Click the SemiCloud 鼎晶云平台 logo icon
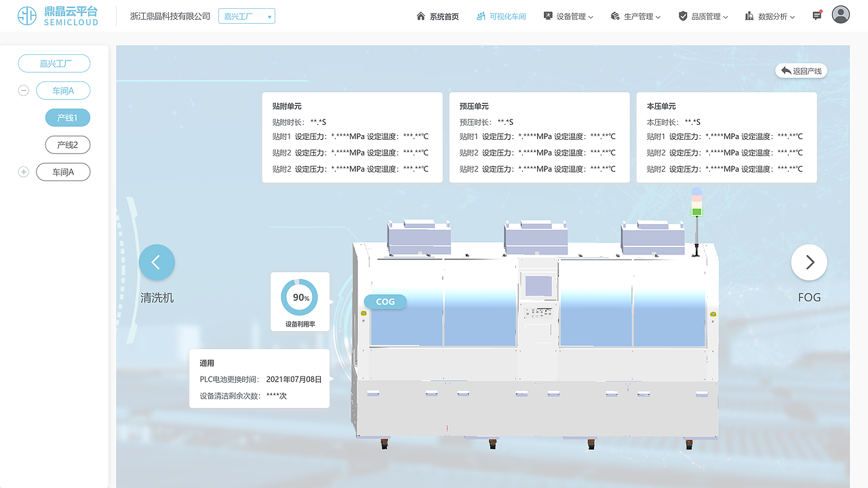 (x=26, y=15)
